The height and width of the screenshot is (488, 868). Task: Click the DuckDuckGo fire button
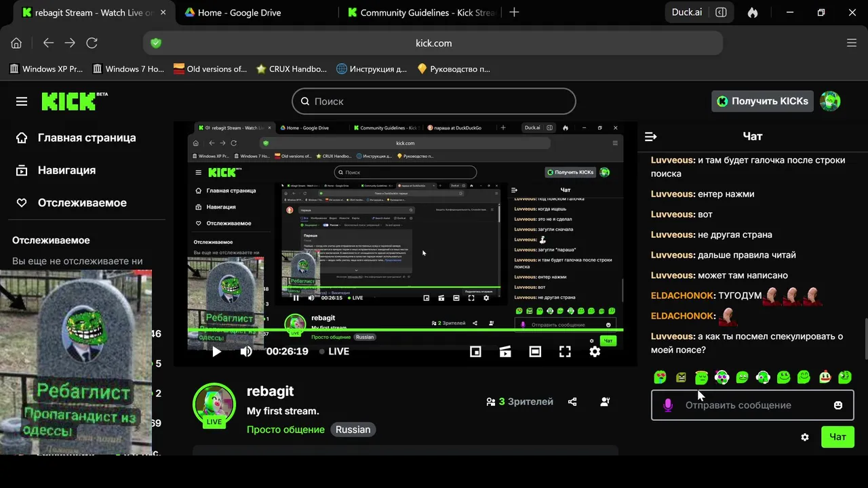[752, 12]
